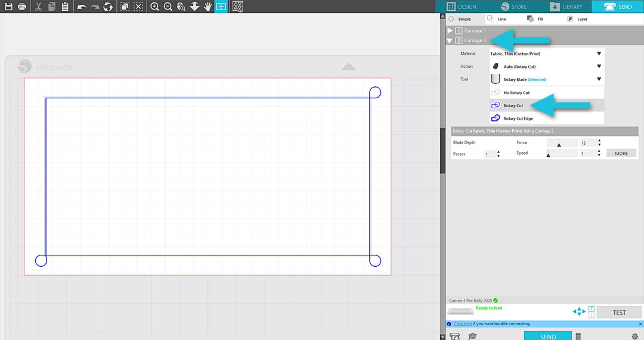Image resolution: width=644 pixels, height=340 pixels.
Task: Zoom in with the magnifier plus icon
Action: click(x=154, y=7)
